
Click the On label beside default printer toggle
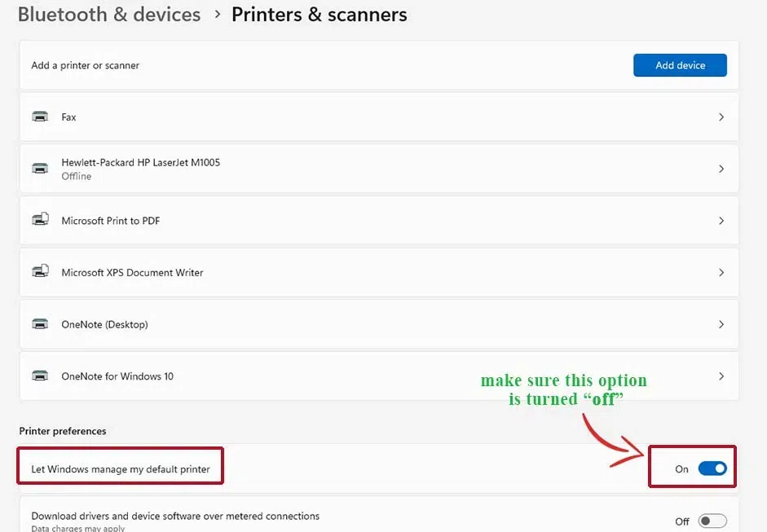[x=681, y=469]
